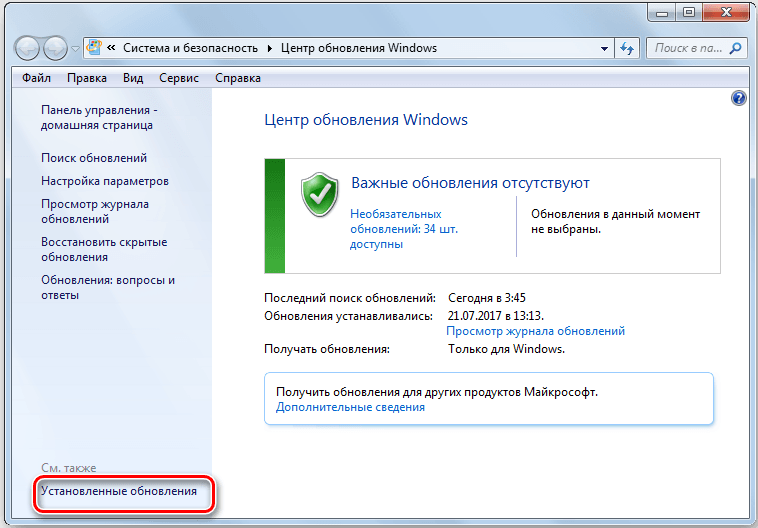Click the double chevron in address bar
Image resolution: width=758 pixels, height=528 pixels.
coord(111,48)
